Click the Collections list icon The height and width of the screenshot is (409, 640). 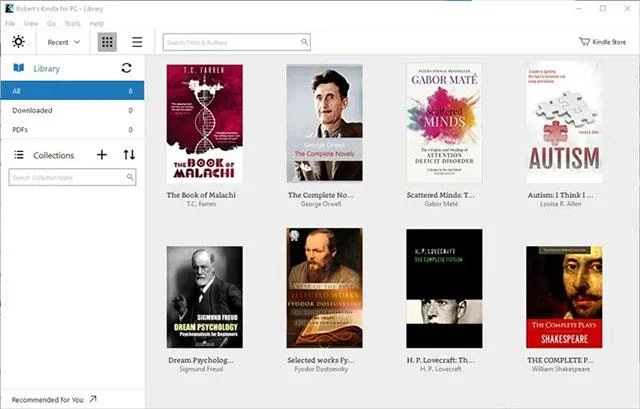19,155
